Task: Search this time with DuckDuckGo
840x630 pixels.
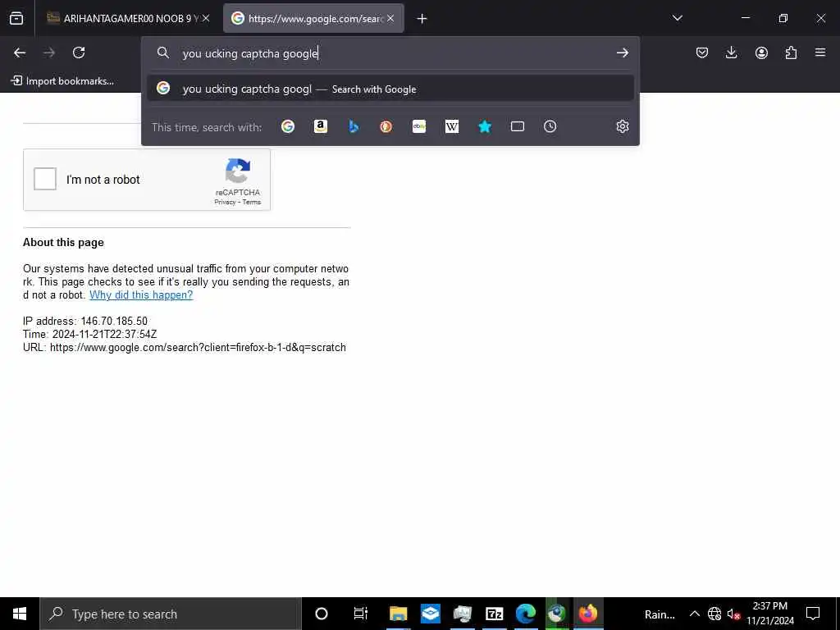Action: (386, 126)
